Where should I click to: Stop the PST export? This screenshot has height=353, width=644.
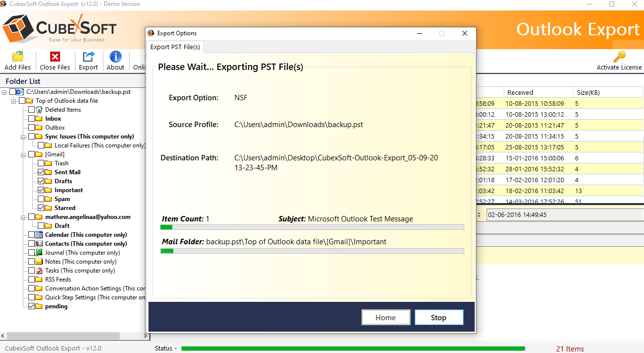(x=439, y=318)
